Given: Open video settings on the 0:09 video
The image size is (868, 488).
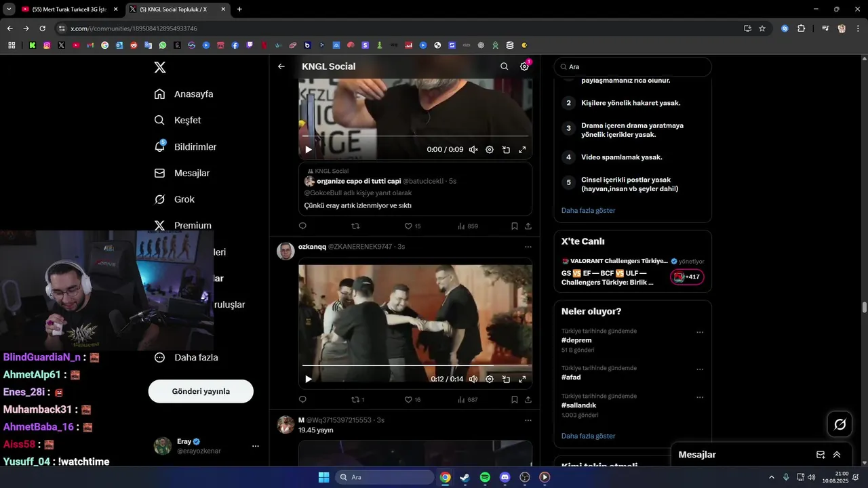Looking at the screenshot, I should tap(490, 150).
